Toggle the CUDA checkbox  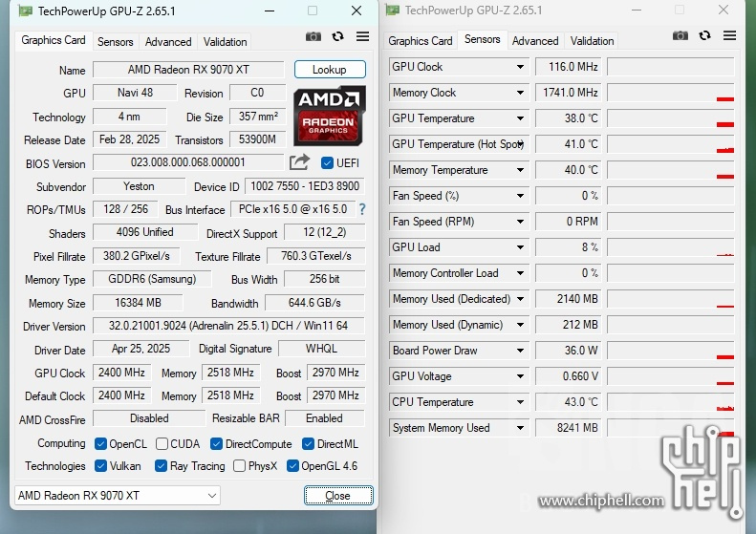click(x=162, y=444)
